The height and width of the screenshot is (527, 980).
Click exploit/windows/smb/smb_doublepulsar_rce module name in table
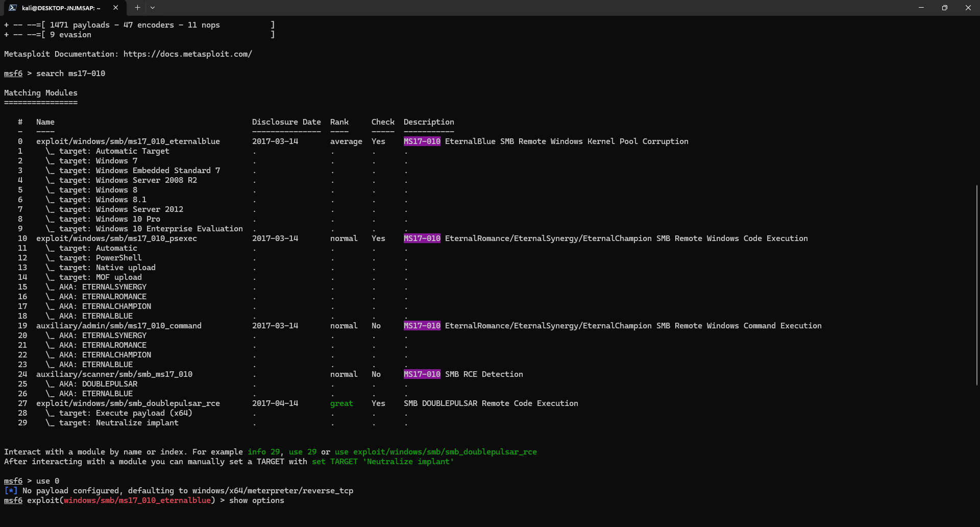click(128, 403)
